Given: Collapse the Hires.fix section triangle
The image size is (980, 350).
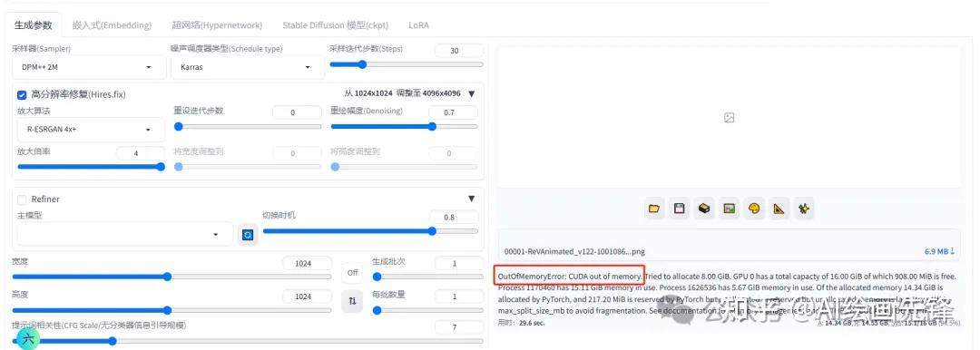Looking at the screenshot, I should tap(472, 93).
